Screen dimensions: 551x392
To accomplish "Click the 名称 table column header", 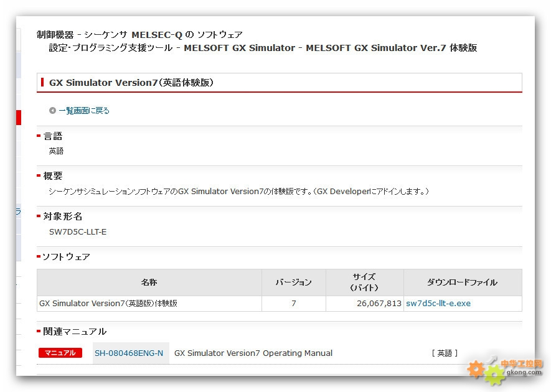I will tap(149, 282).
